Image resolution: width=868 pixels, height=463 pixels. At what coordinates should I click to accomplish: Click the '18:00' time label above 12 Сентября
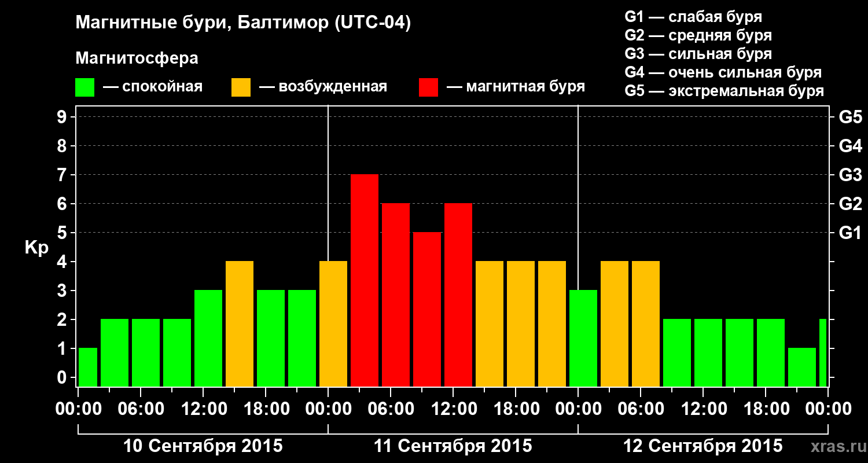766,409
